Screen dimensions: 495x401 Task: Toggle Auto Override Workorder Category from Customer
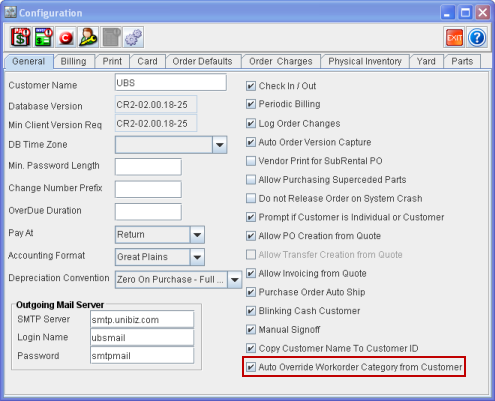251,367
